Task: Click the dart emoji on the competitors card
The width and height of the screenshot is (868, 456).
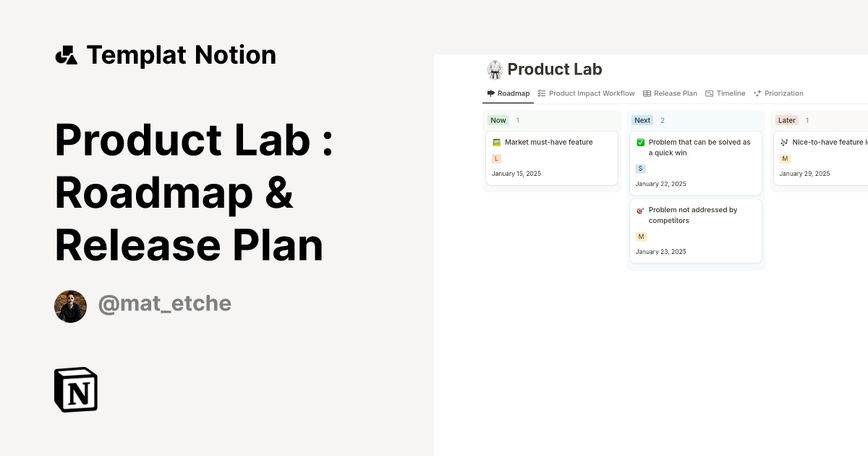Action: coord(639,210)
